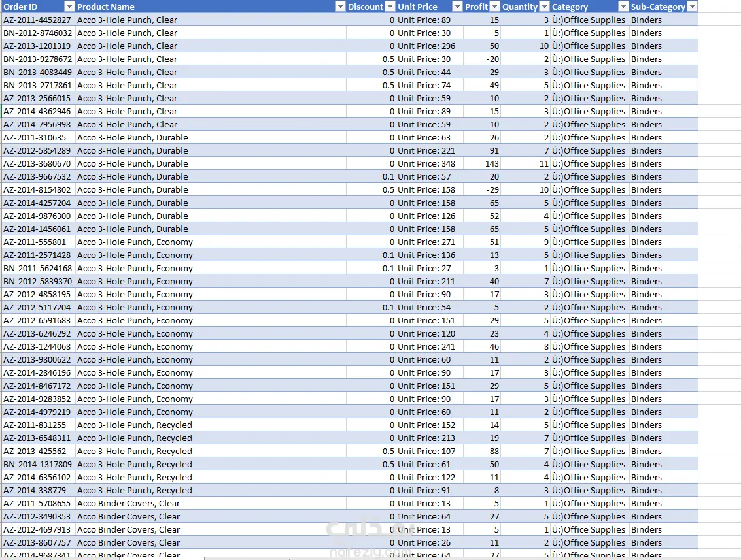Open the Product Name filter dropdown
The image size is (741, 560).
(x=340, y=7)
